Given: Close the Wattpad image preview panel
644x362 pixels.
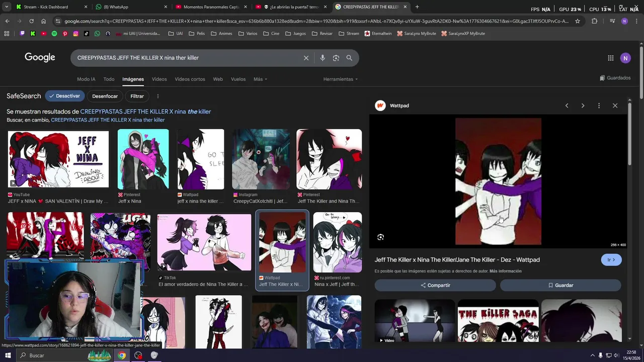Looking at the screenshot, I should (615, 106).
